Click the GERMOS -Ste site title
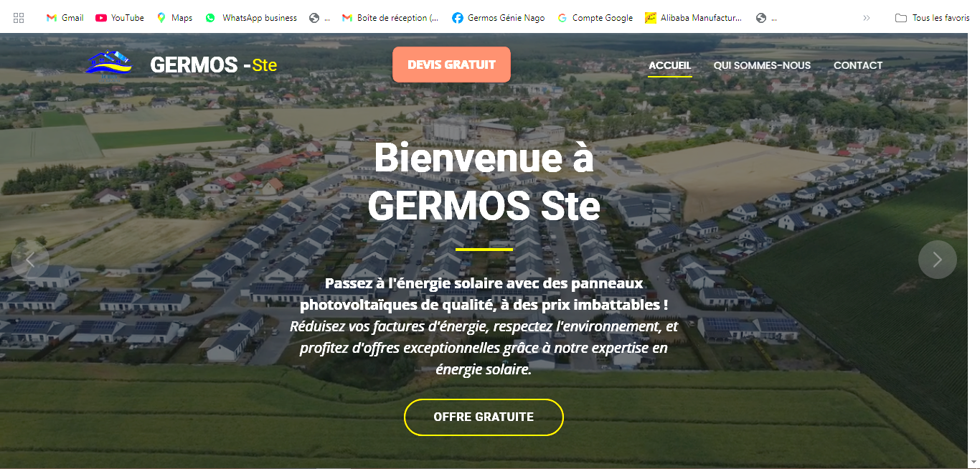 (213, 65)
